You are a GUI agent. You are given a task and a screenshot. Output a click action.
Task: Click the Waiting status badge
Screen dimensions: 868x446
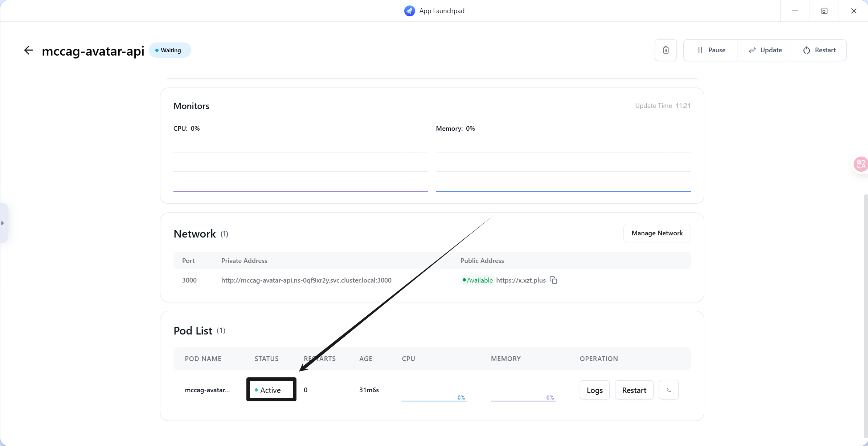169,50
